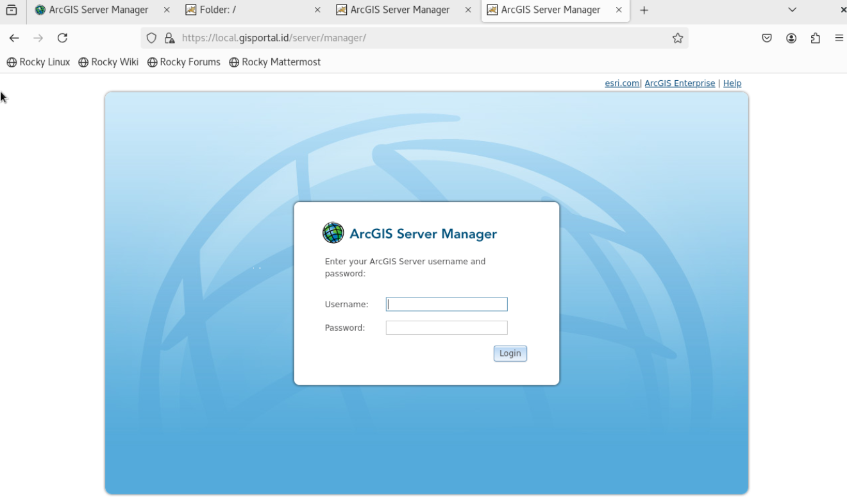Close the "Folder: /" tab

pyautogui.click(x=317, y=10)
